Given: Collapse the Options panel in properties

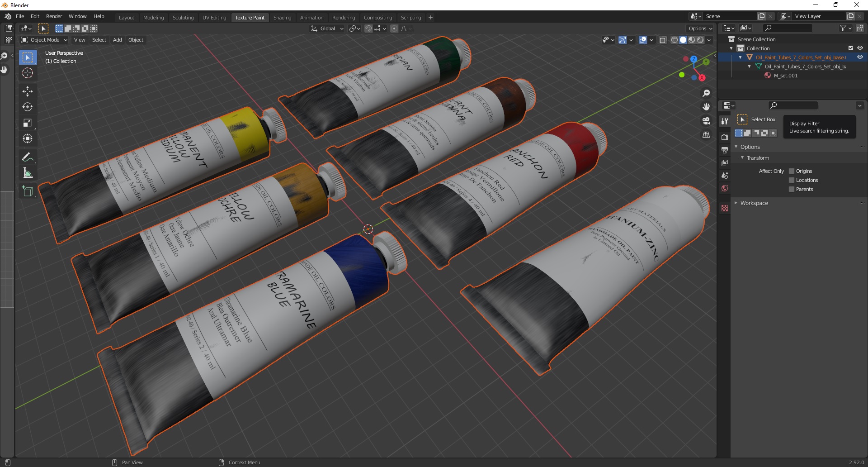Looking at the screenshot, I should [736, 147].
